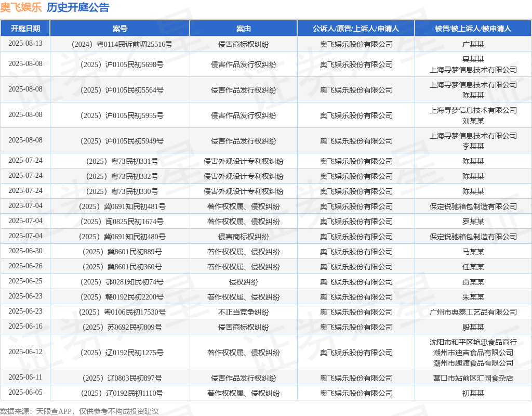The width and height of the screenshot is (532, 416).
Task: Click the date 2025-06-30
Action: [x=25, y=251]
